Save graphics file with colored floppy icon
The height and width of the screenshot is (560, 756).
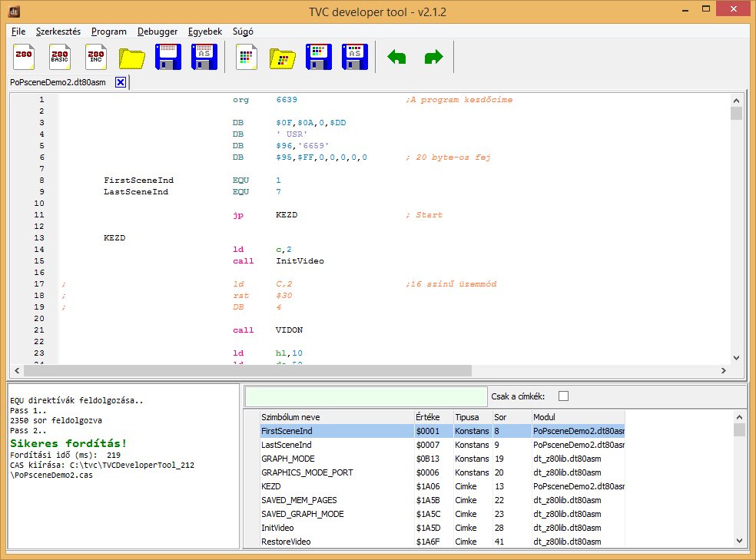point(318,58)
